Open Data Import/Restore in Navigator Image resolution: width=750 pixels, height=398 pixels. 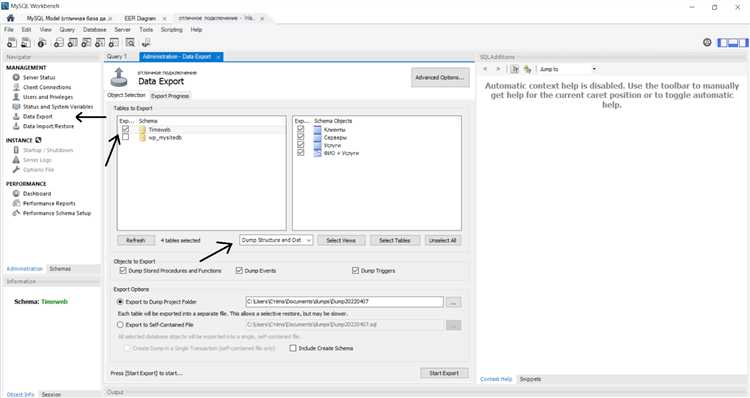pos(48,126)
